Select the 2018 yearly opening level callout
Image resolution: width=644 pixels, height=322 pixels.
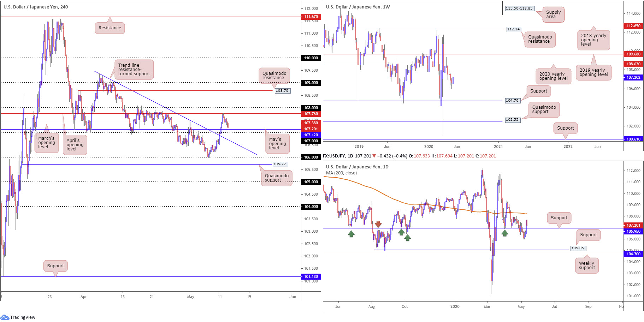pos(593,40)
